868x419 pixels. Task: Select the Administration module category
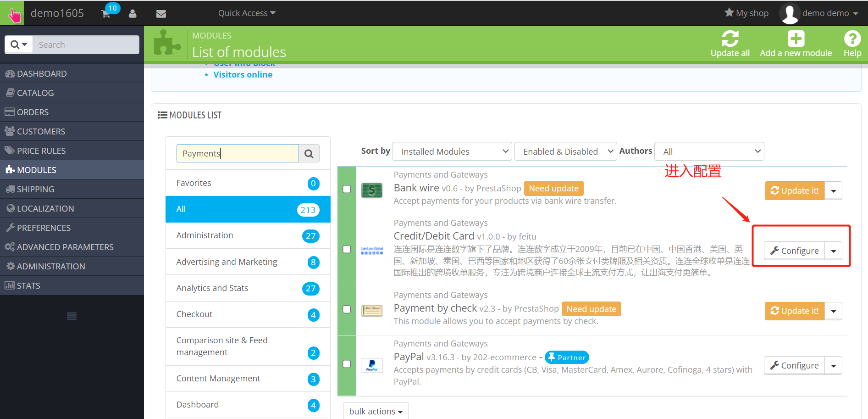coord(248,235)
